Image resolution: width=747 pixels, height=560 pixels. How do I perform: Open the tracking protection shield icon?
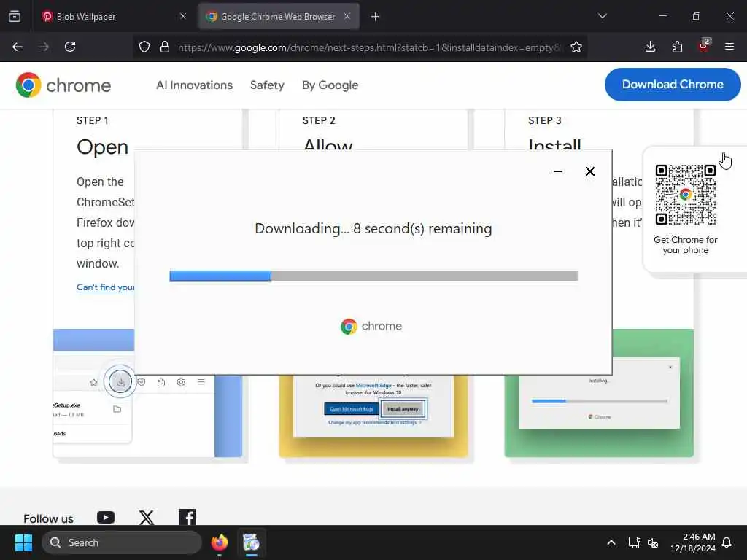(144, 47)
